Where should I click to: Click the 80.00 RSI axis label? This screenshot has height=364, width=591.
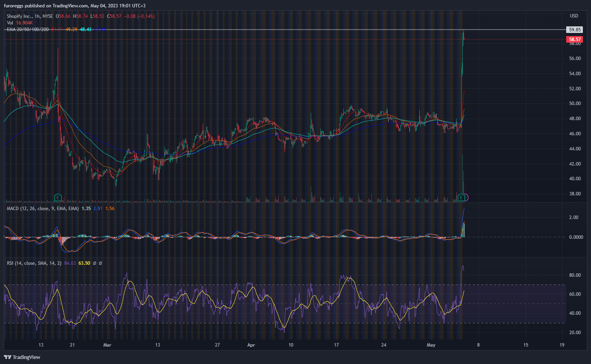click(575, 275)
